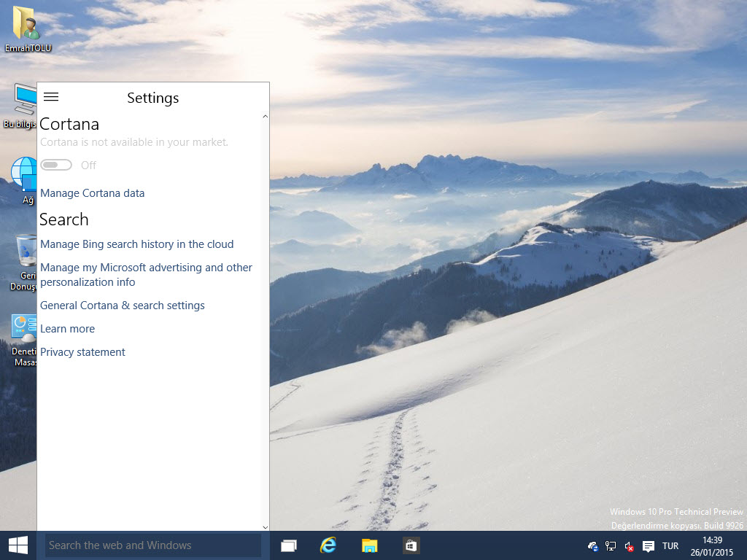Click the scroll up arrow in the Settings panel
The image size is (747, 560).
tap(266, 116)
